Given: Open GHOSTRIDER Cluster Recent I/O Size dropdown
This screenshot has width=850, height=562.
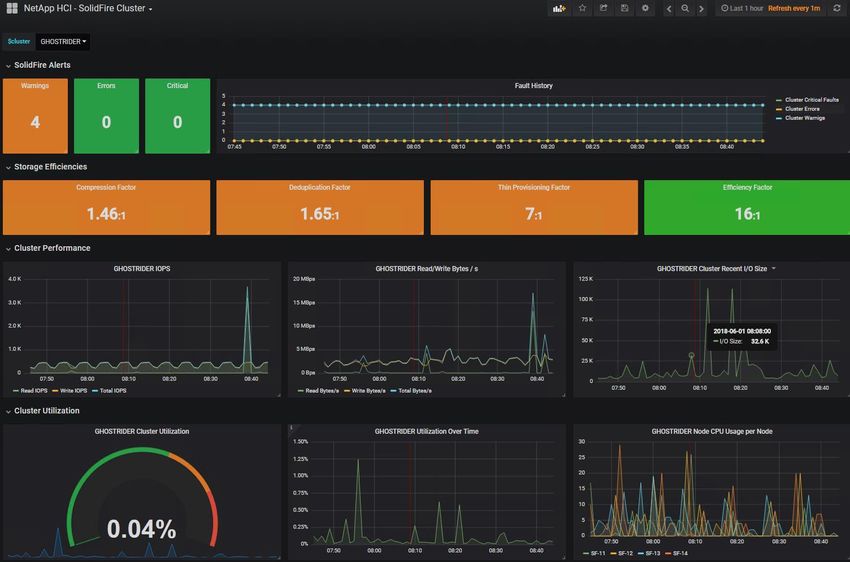Looking at the screenshot, I should pyautogui.click(x=716, y=269).
